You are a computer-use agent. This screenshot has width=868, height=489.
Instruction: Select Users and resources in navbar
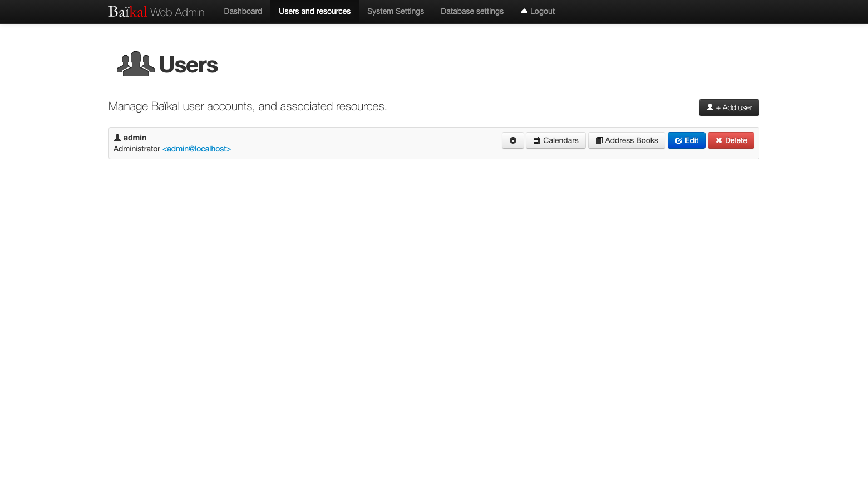[x=314, y=11]
